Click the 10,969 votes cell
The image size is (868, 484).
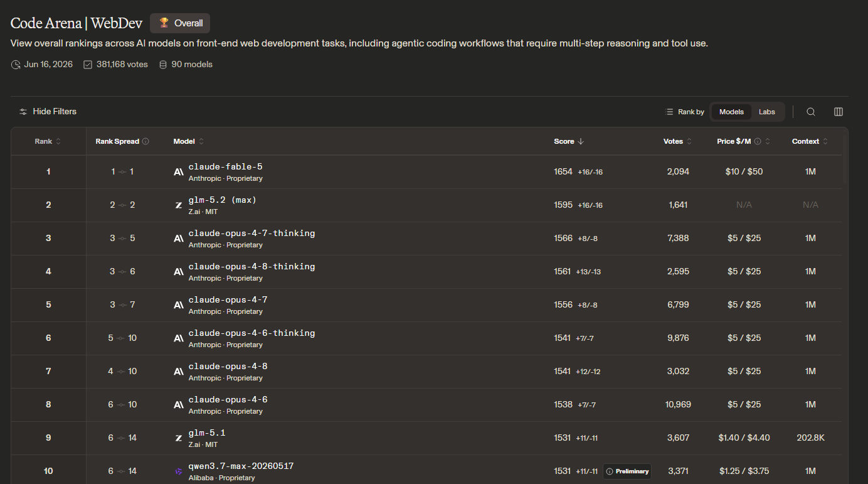point(678,405)
